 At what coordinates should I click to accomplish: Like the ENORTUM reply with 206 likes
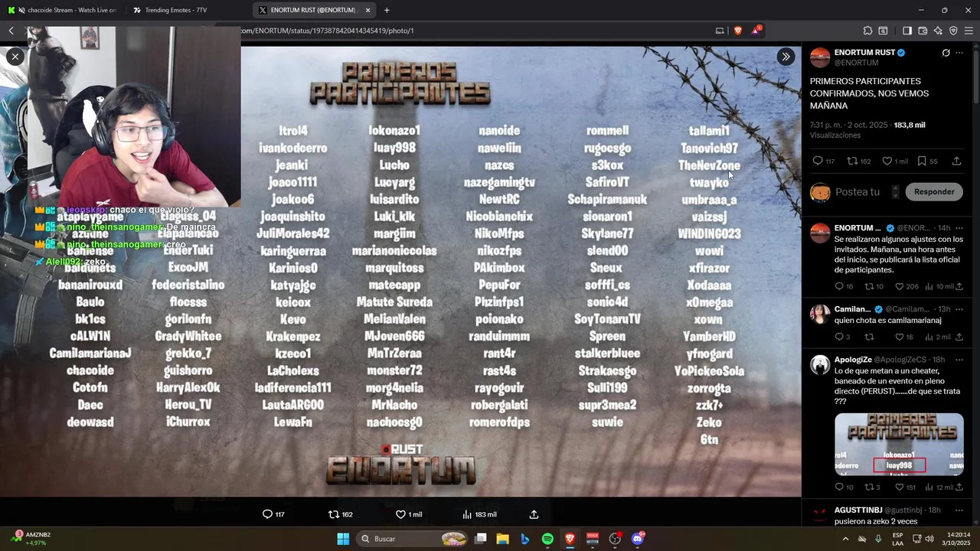(x=907, y=286)
